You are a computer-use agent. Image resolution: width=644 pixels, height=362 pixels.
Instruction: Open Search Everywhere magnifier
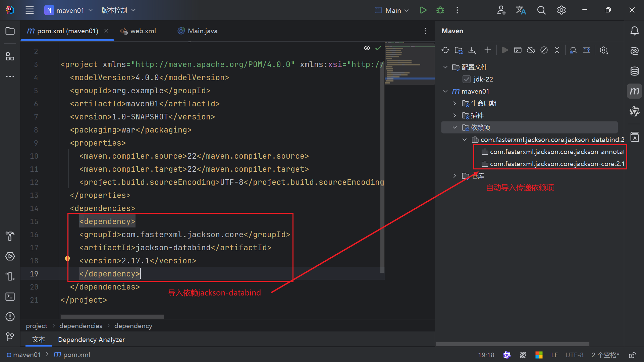click(x=541, y=10)
